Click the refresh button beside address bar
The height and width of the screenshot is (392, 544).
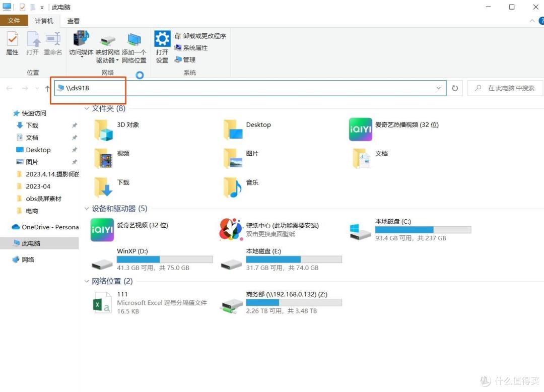[455, 88]
